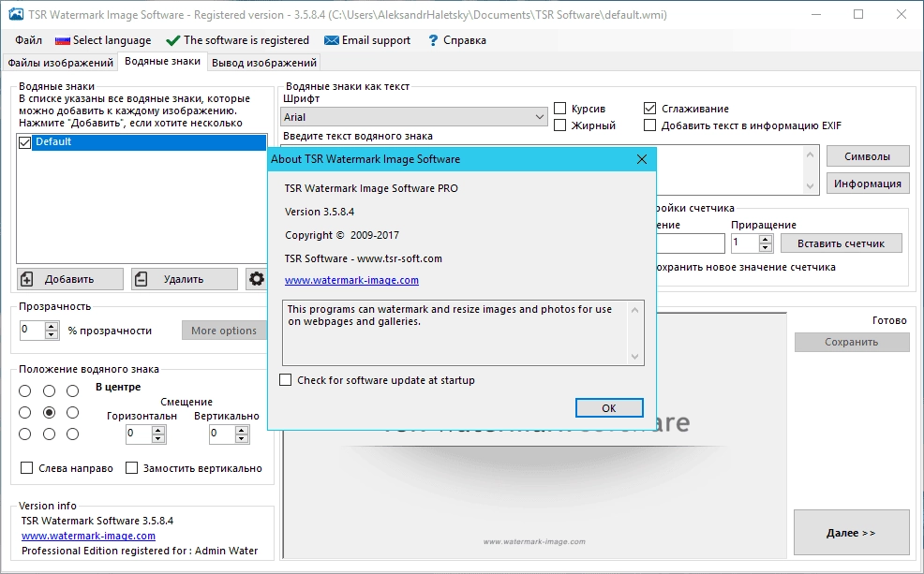The width and height of the screenshot is (924, 574).
Task: Click the program description text box
Action: pyautogui.click(x=463, y=332)
